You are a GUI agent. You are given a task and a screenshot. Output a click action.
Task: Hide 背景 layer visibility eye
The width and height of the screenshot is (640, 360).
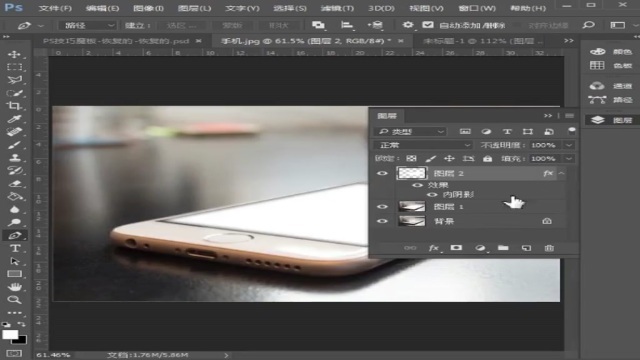click(382, 221)
